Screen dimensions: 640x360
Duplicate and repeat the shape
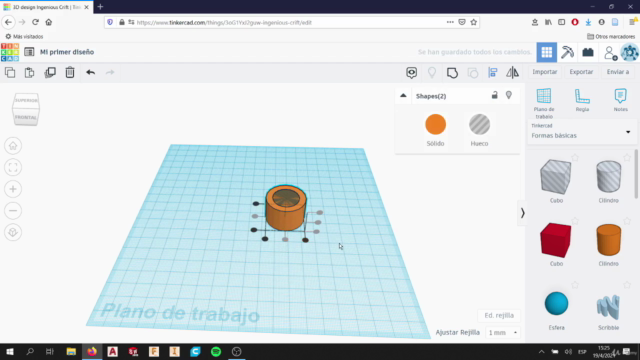pyautogui.click(x=50, y=73)
